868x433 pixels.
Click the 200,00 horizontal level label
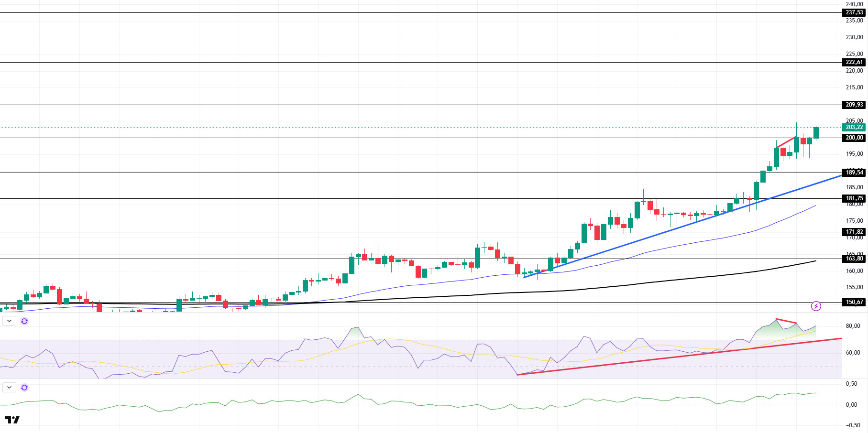[854, 138]
